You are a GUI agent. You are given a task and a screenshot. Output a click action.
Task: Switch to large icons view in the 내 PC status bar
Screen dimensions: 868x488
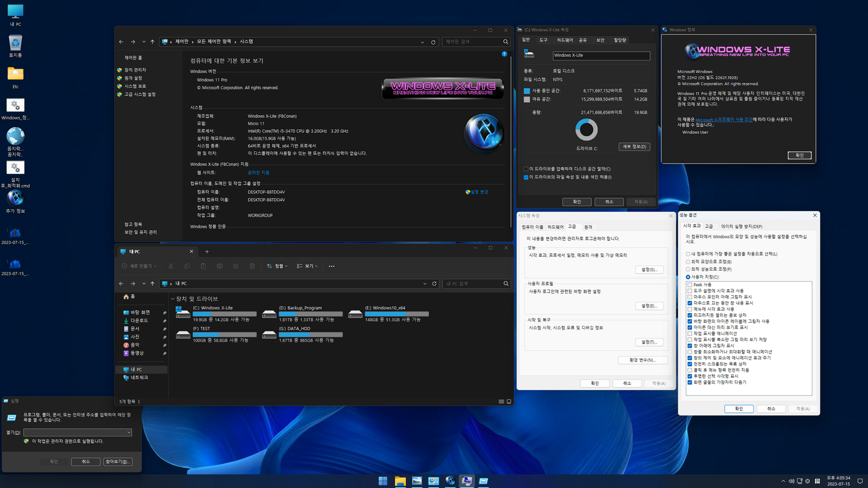click(509, 401)
